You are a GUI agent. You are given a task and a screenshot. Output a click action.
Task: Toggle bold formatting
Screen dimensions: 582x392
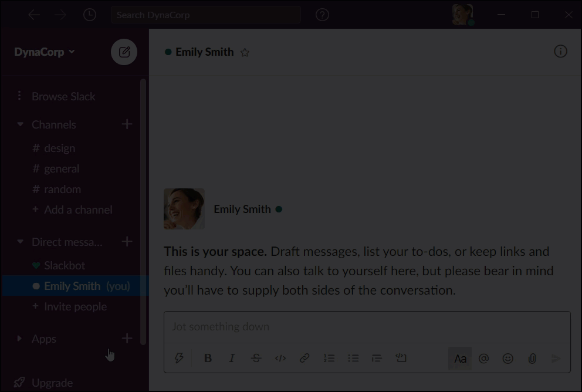tap(208, 358)
